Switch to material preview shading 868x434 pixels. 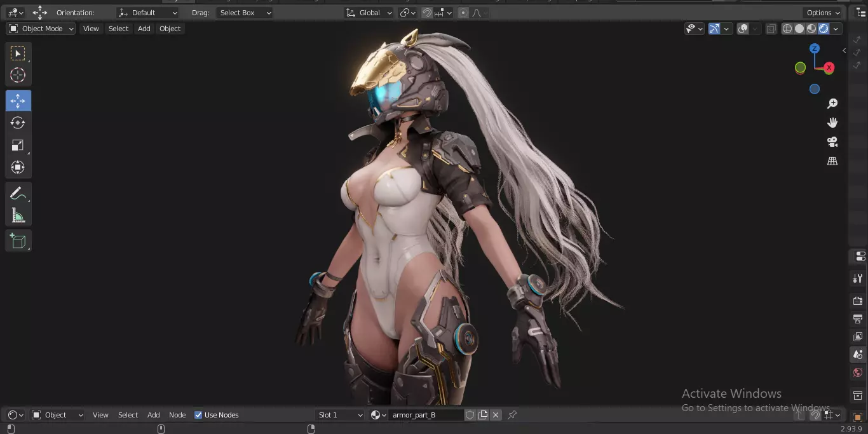point(811,29)
